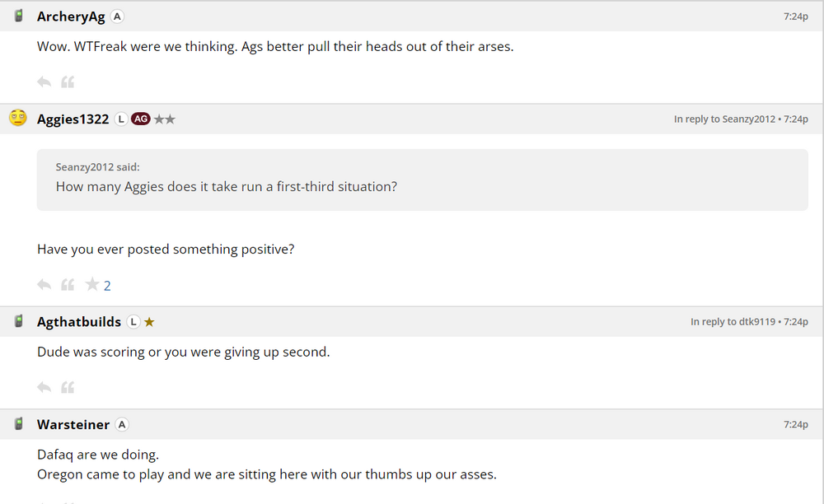Open ArcheryAg's user profile
This screenshot has width=824, height=504.
point(71,16)
